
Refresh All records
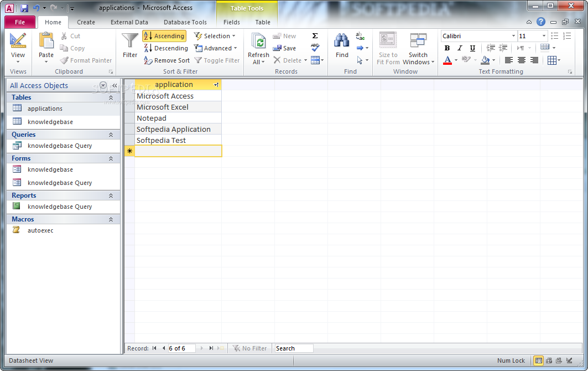[258, 48]
